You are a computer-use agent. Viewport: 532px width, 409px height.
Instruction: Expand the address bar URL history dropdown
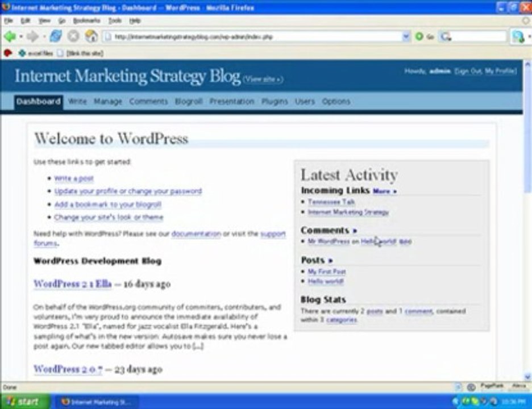pyautogui.click(x=406, y=36)
